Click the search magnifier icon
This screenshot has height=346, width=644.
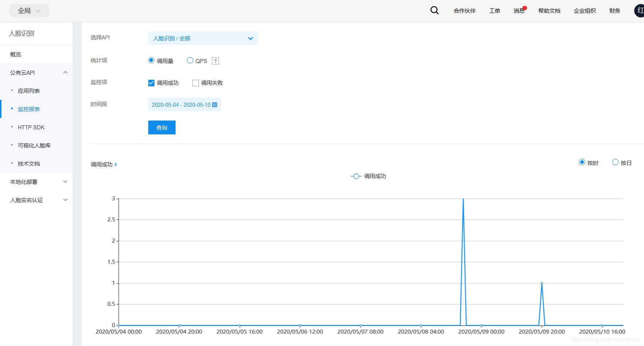(434, 11)
